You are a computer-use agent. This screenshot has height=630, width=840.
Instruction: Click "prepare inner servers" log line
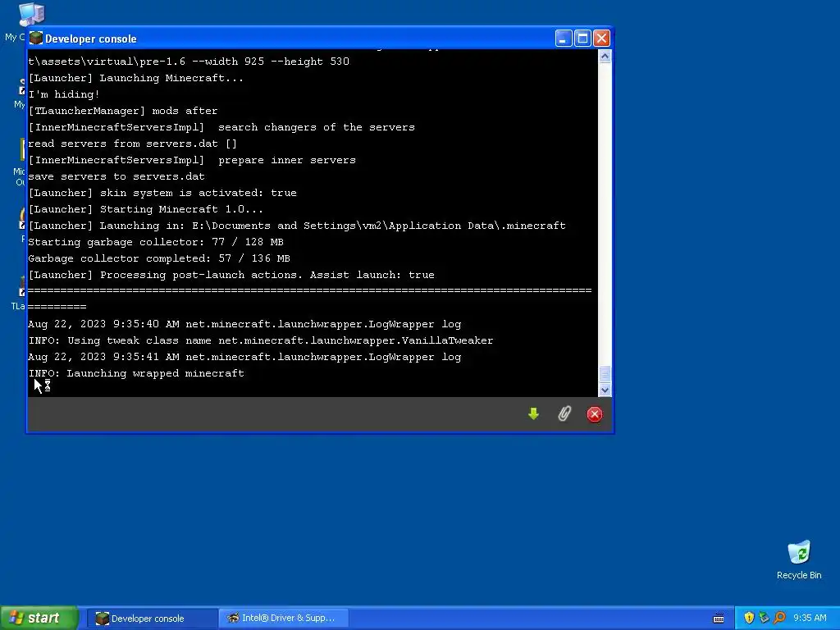pyautogui.click(x=192, y=160)
